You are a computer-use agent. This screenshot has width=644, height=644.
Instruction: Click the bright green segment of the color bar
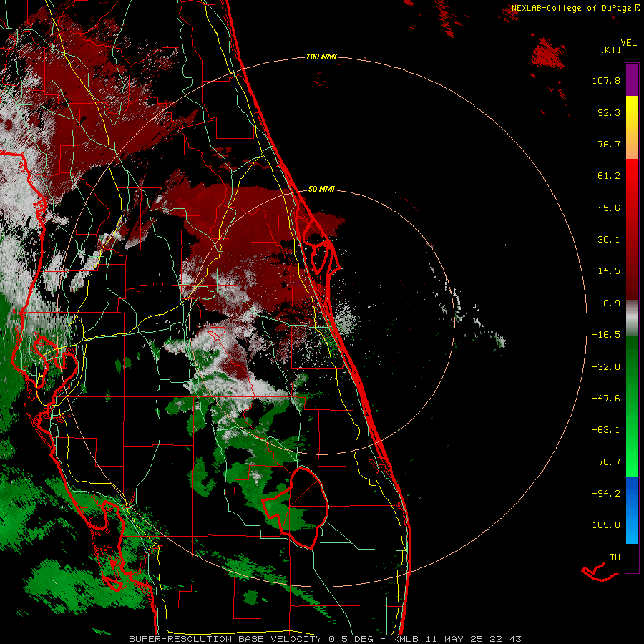[632, 407]
